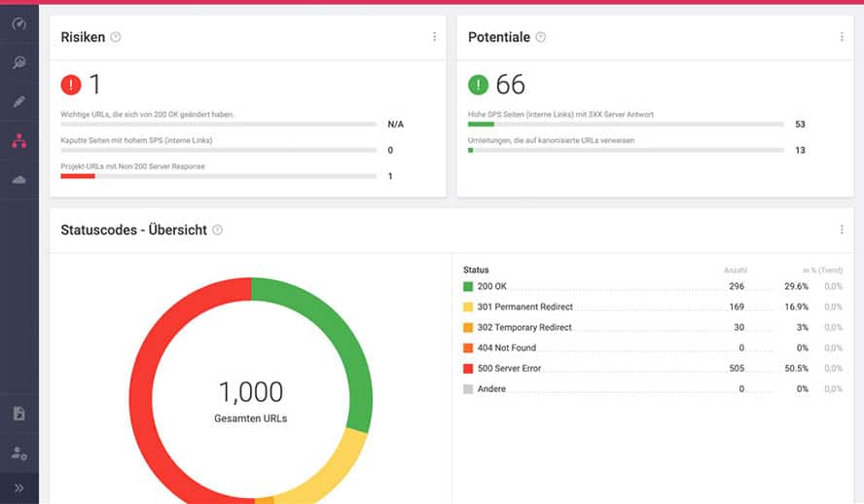Click the N/A value for Wichtige URLs
This screenshot has width=864, height=504.
click(x=396, y=125)
